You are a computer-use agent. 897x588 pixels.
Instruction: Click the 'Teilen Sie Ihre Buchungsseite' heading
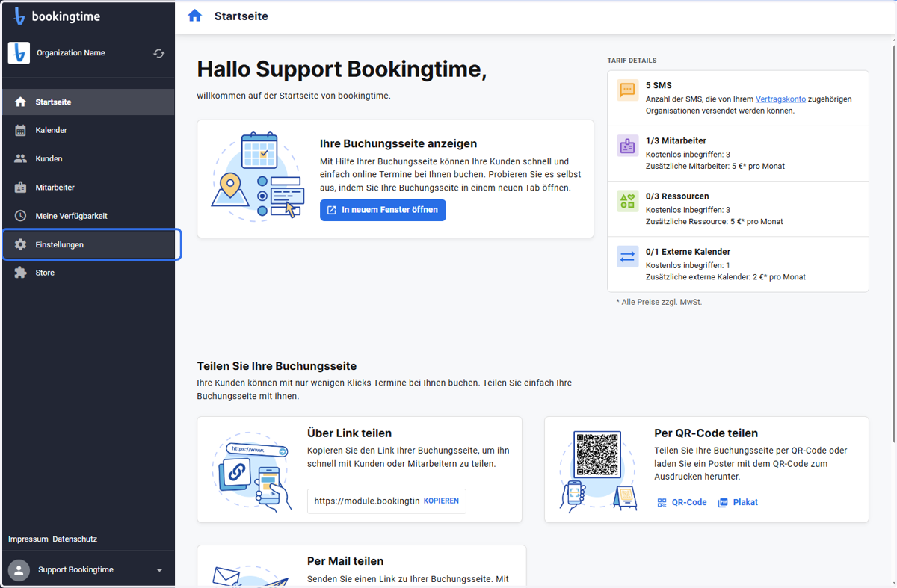click(277, 366)
